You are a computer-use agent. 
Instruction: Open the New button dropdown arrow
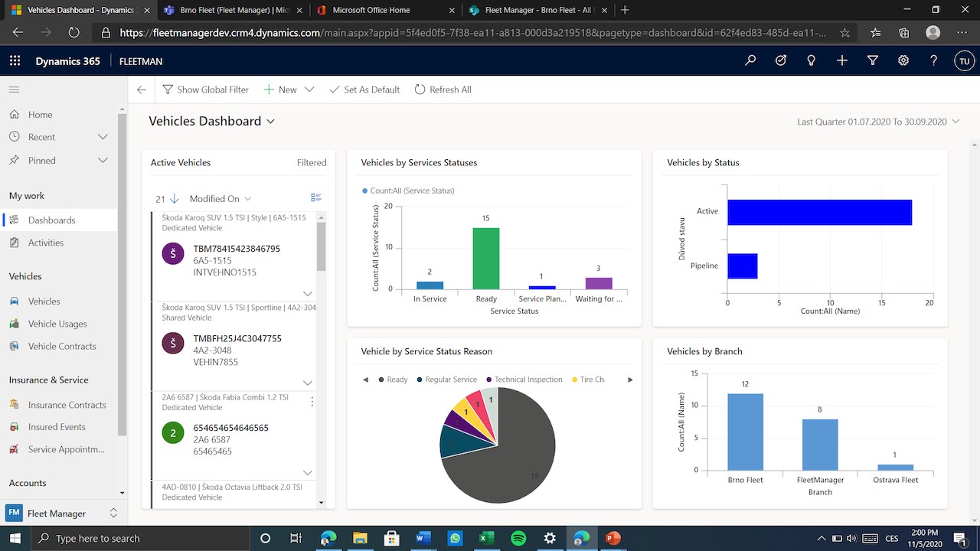tap(309, 90)
